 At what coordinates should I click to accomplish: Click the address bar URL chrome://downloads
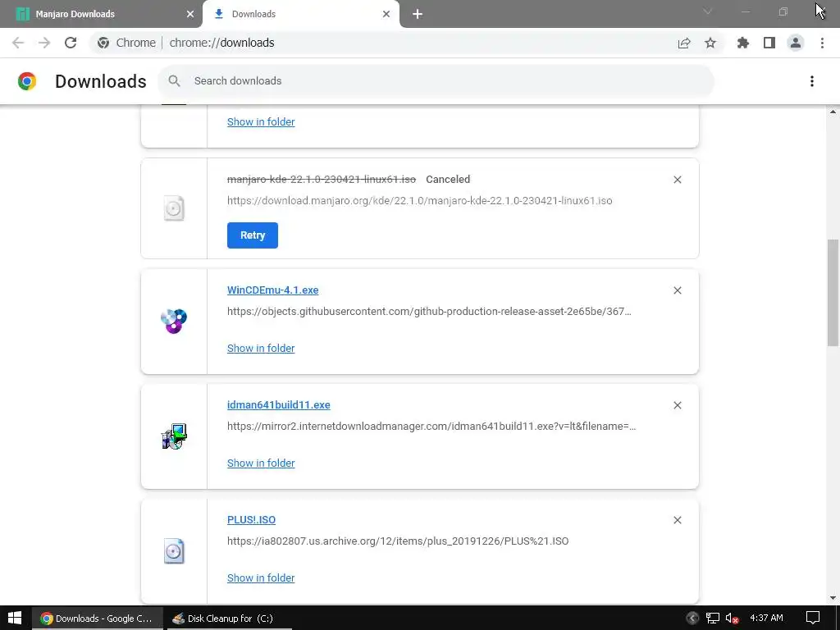221,43
